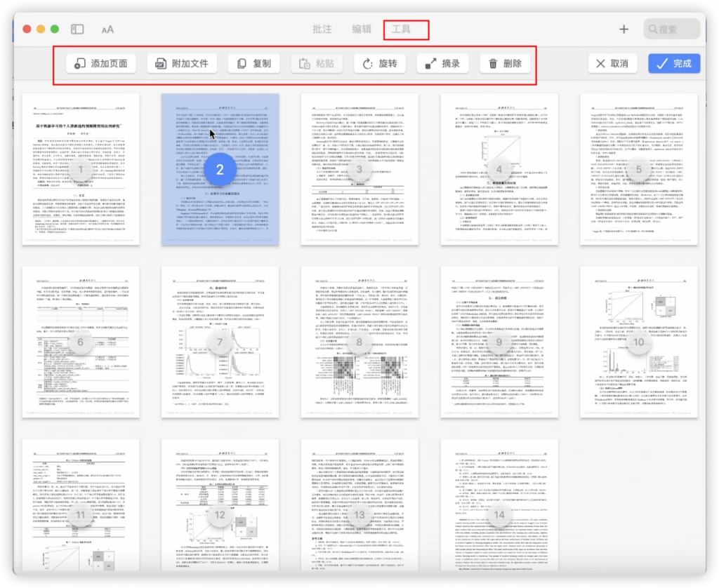Select page 6 thumbnail

[81, 342]
